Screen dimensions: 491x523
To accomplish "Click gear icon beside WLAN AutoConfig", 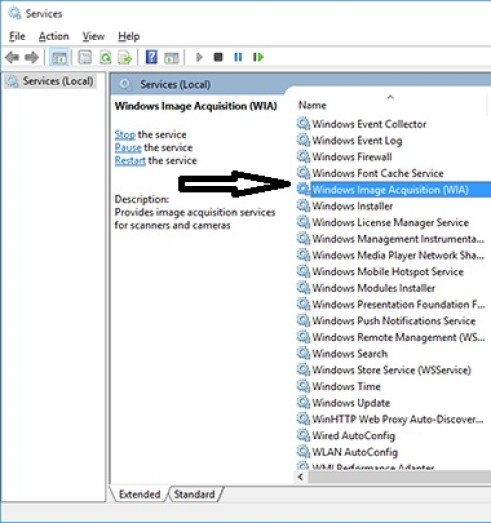I will [303, 452].
